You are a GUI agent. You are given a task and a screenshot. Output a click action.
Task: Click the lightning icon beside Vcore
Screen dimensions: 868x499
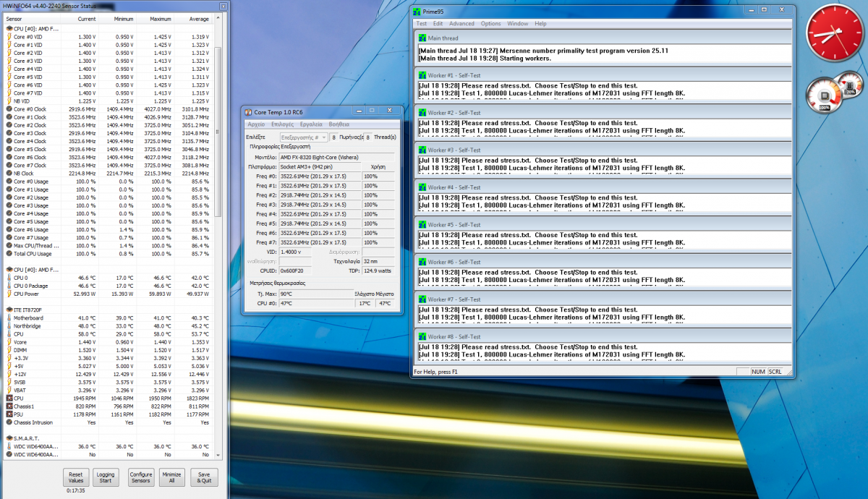click(9, 341)
